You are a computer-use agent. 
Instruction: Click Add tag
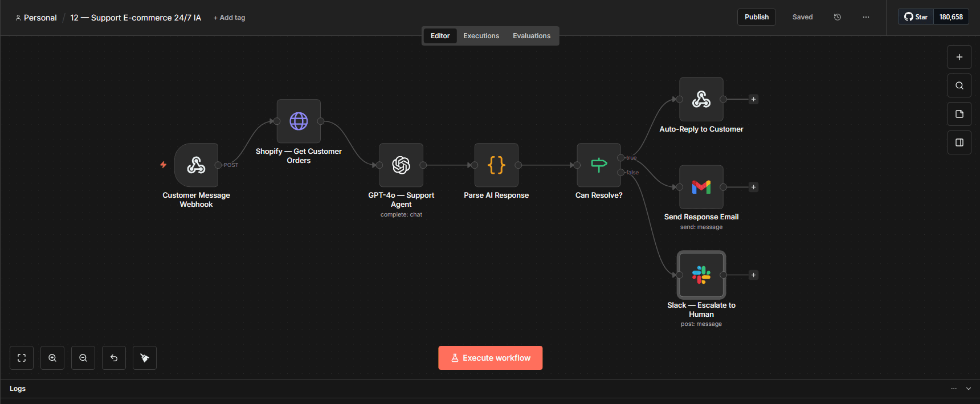pos(229,18)
